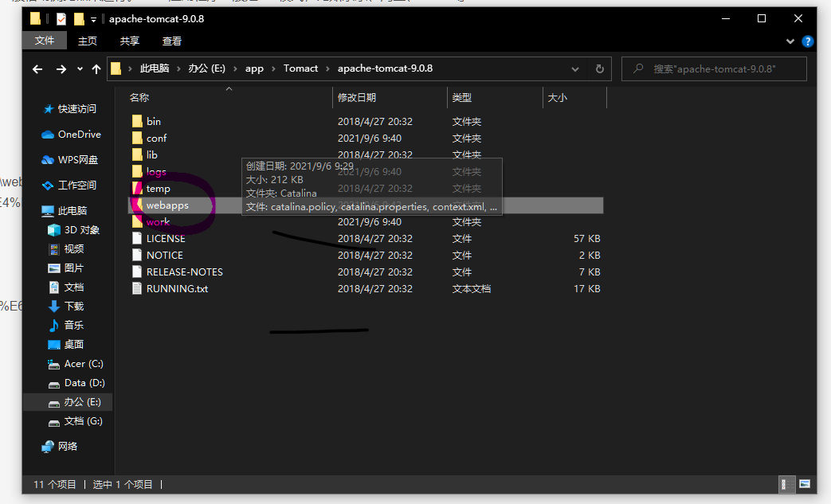Viewport: 831px width, 504px height.
Task: Click the forward navigation arrow
Action: point(61,68)
